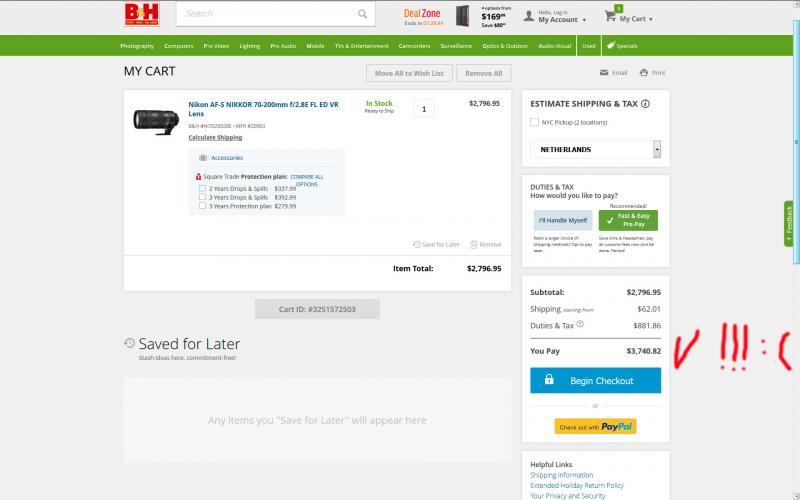Open the Accessories link

227,158
